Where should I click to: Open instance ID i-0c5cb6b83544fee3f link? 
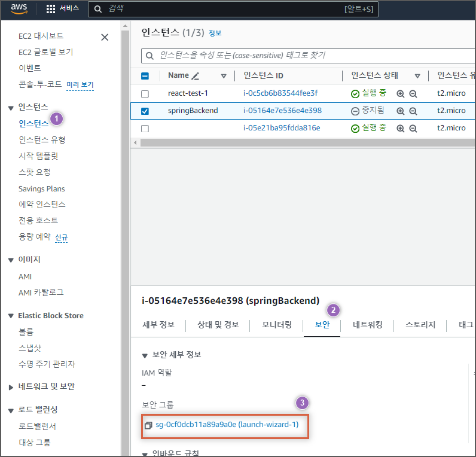coord(280,93)
